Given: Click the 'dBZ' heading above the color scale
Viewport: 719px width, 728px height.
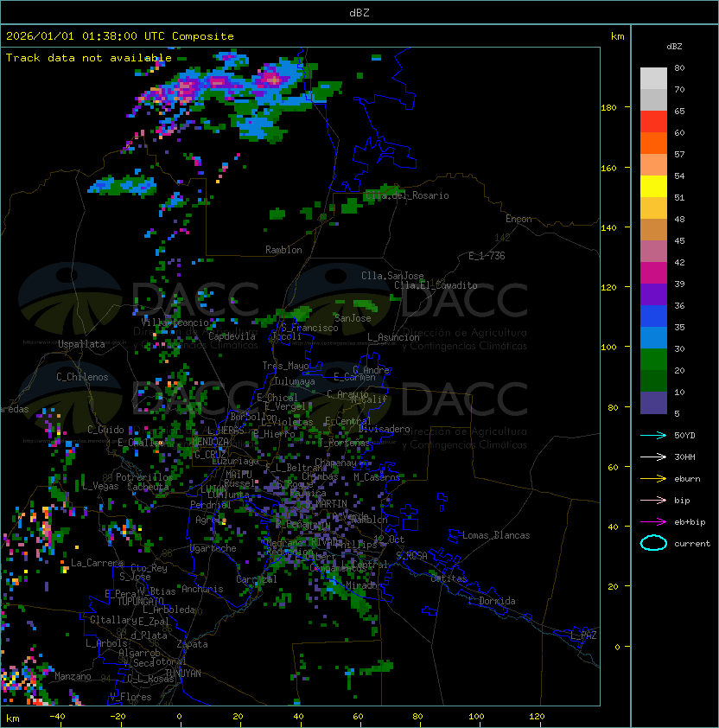Looking at the screenshot, I should 674,47.
